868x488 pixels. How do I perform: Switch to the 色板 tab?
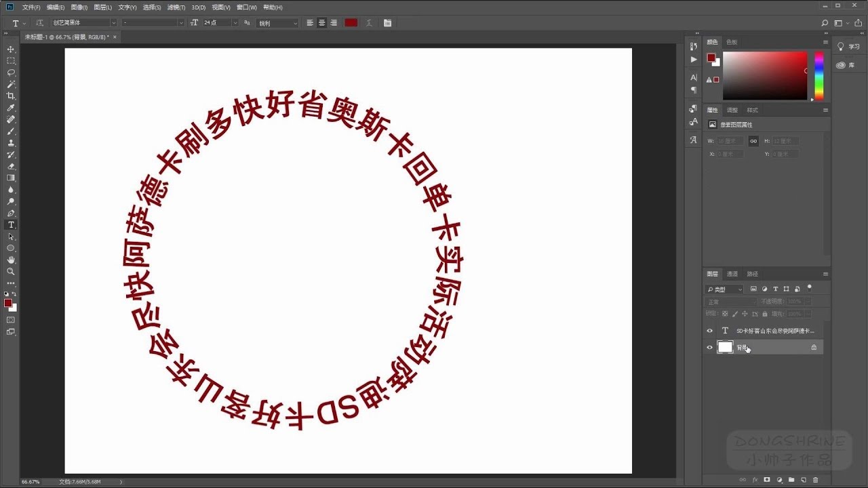(732, 42)
